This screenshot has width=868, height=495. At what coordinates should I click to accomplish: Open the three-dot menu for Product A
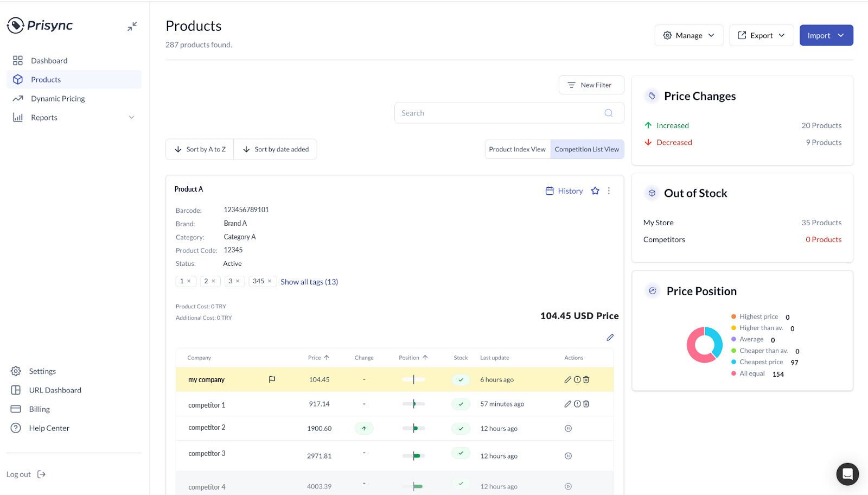(609, 191)
